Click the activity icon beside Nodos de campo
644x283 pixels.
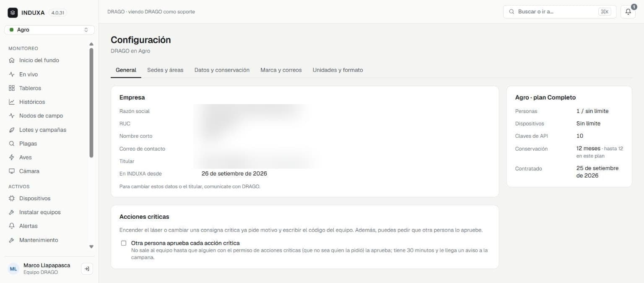(12, 116)
